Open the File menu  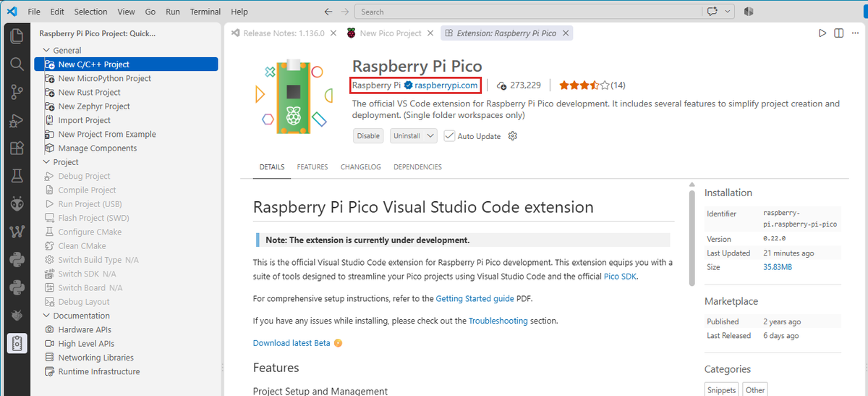34,12
